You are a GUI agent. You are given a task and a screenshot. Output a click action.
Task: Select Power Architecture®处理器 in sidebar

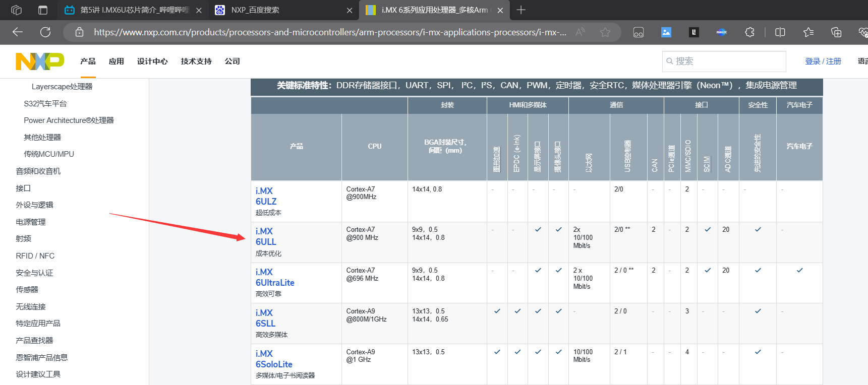click(x=69, y=120)
